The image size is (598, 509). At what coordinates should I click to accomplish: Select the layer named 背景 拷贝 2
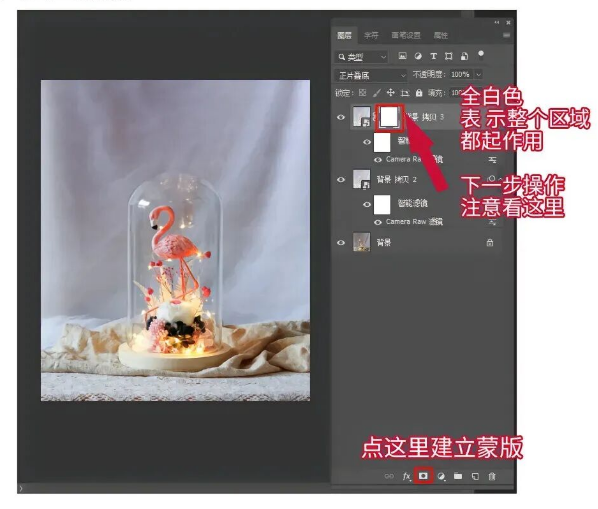click(x=397, y=179)
